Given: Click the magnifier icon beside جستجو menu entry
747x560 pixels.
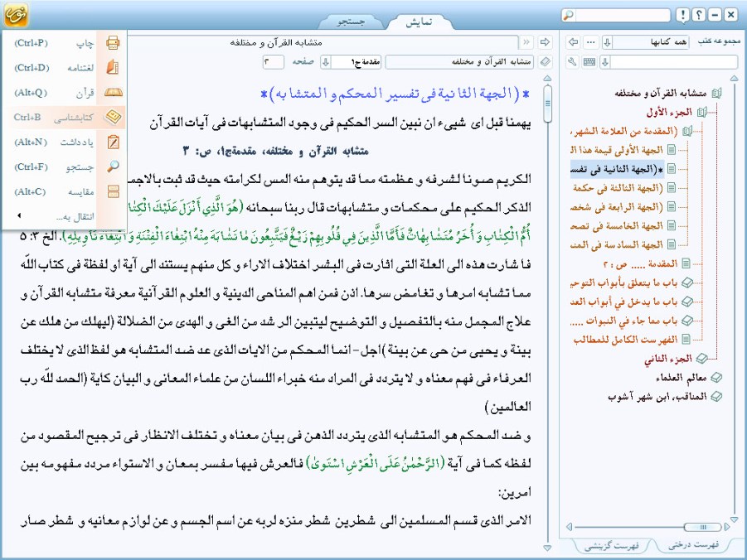Looking at the screenshot, I should (113, 167).
